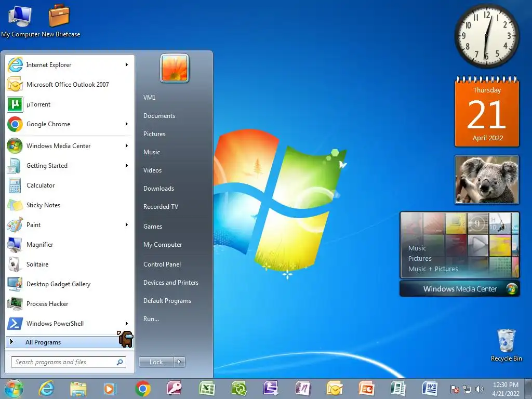This screenshot has width=532, height=399.
Task: Open Microsoft Excel from the taskbar
Action: (x=207, y=389)
